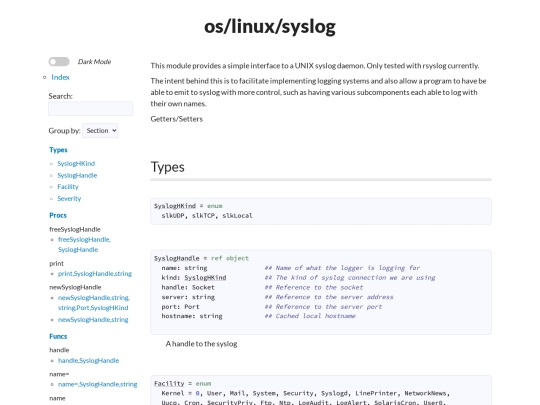540x405 pixels.
Task: Click the 'handle: Socket' field line
Action: coord(188,287)
